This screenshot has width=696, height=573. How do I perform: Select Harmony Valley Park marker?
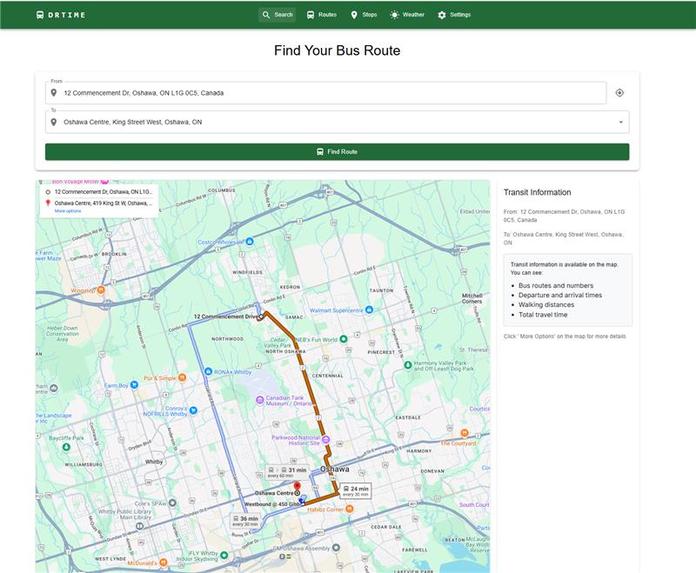pyautogui.click(x=408, y=365)
